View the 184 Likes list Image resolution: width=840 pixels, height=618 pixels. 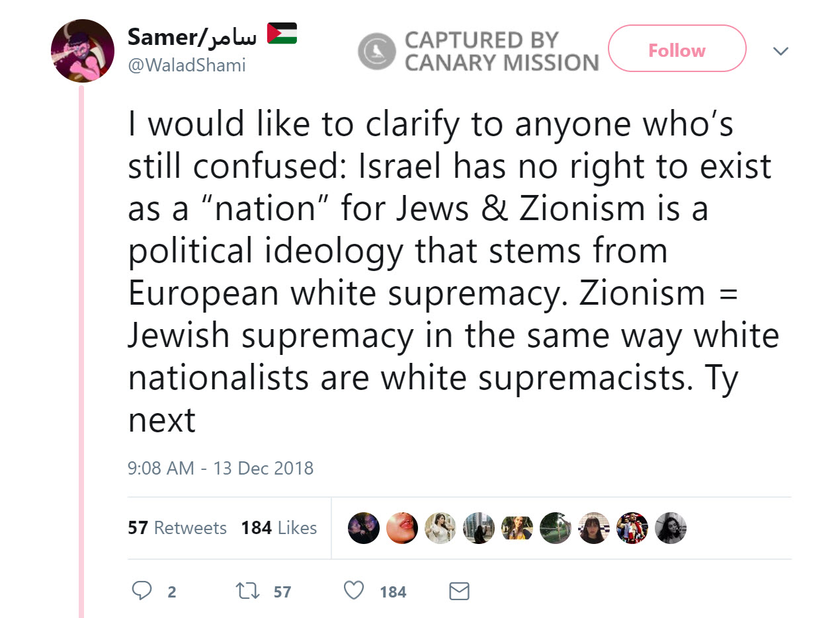pos(278,528)
